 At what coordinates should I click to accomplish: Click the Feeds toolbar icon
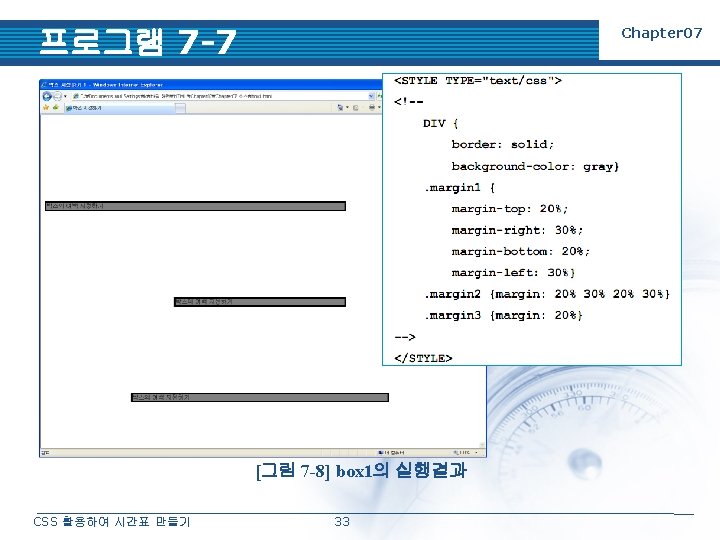(355, 107)
